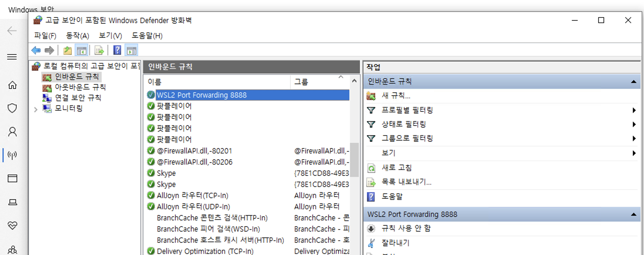
Task: Click the blue help question mark toolbar icon
Action: coord(117,51)
